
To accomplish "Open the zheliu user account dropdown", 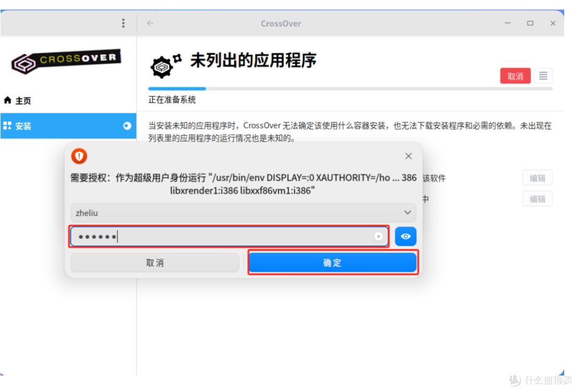I will coord(243,213).
